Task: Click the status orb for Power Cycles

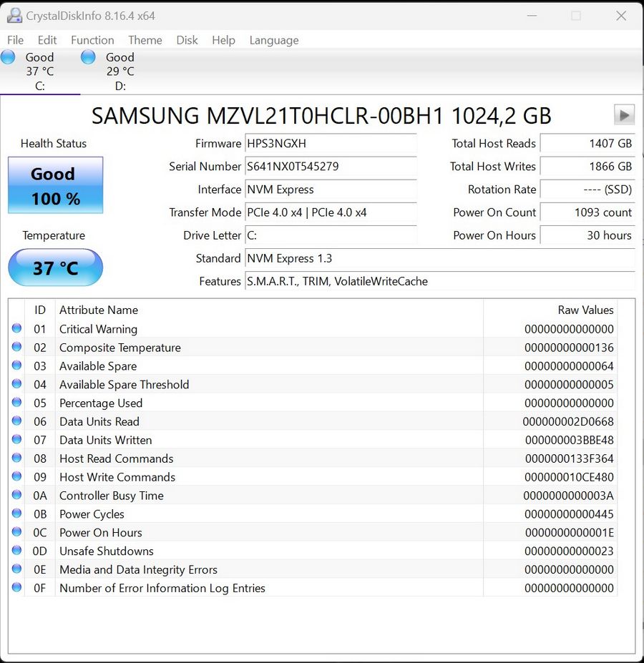Action: pyautogui.click(x=17, y=513)
